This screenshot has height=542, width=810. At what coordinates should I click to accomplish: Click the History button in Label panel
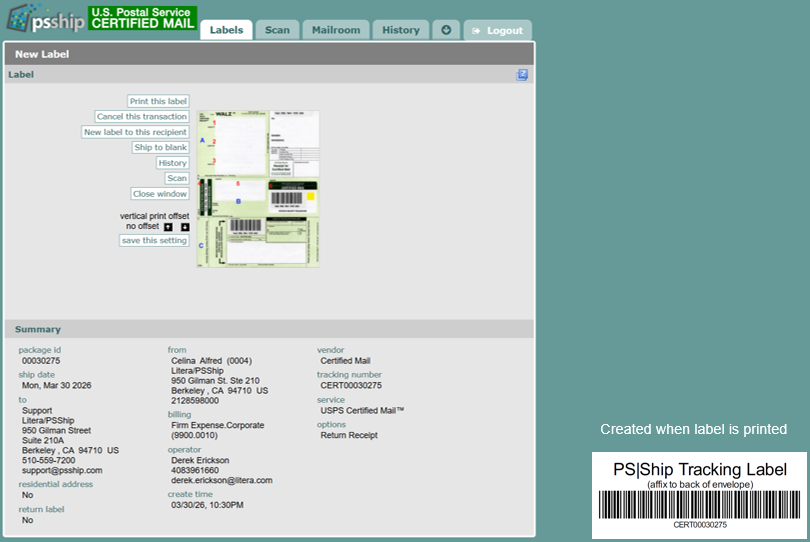click(x=173, y=163)
